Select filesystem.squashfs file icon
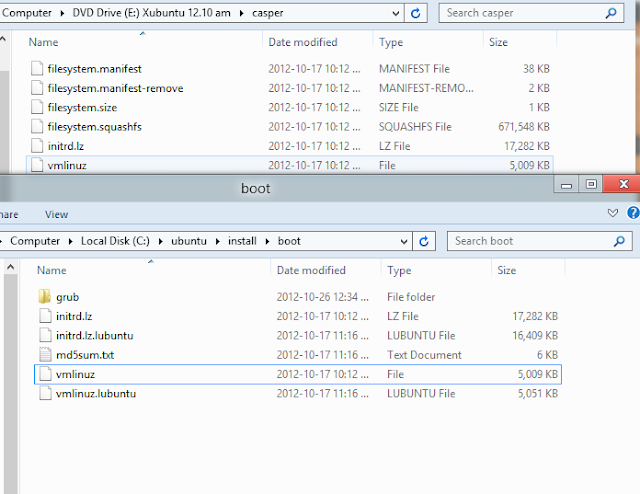The image size is (640, 494). pyautogui.click(x=37, y=127)
